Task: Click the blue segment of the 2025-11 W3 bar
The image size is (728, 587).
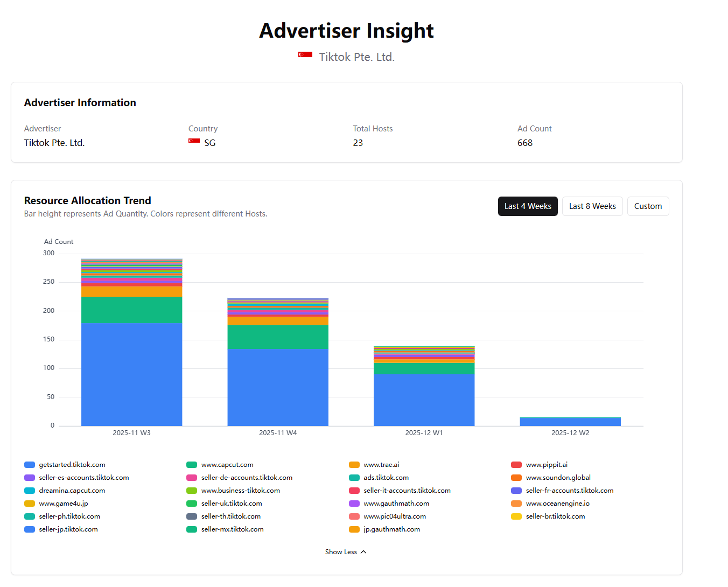Action: point(131,374)
